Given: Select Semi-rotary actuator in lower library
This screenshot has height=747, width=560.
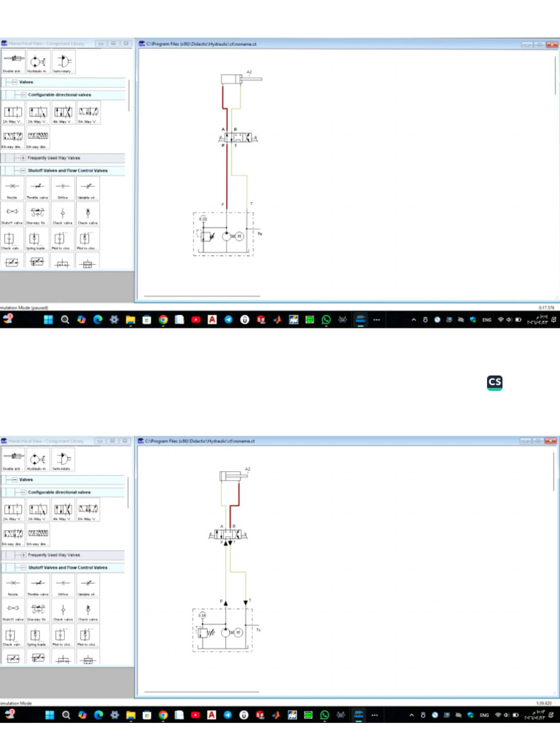Looking at the screenshot, I should pyautogui.click(x=63, y=460).
